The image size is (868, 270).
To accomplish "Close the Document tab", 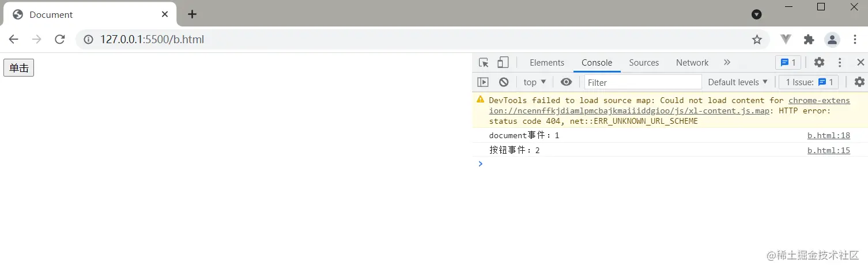I will pos(165,14).
